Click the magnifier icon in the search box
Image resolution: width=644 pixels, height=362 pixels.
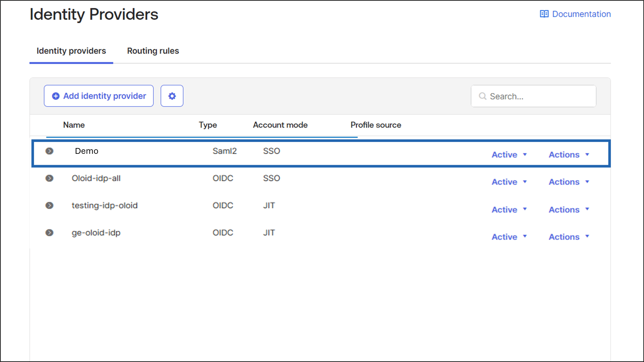[482, 96]
